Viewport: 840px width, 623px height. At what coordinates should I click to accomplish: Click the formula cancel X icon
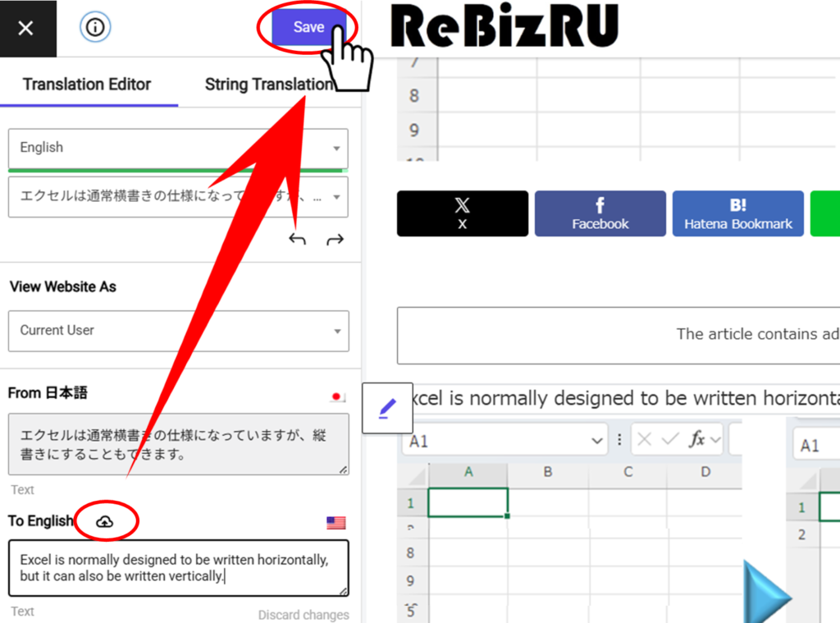point(645,440)
